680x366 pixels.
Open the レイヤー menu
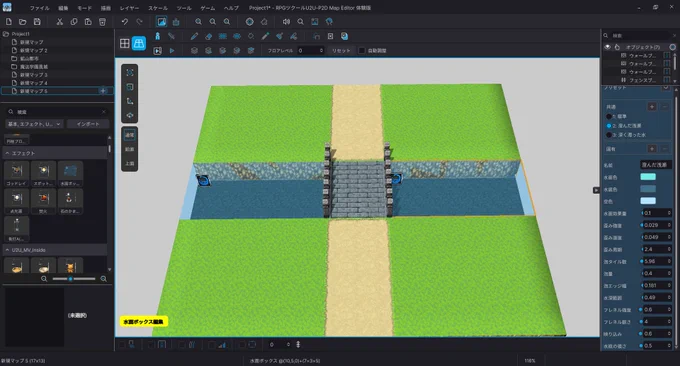tap(129, 8)
